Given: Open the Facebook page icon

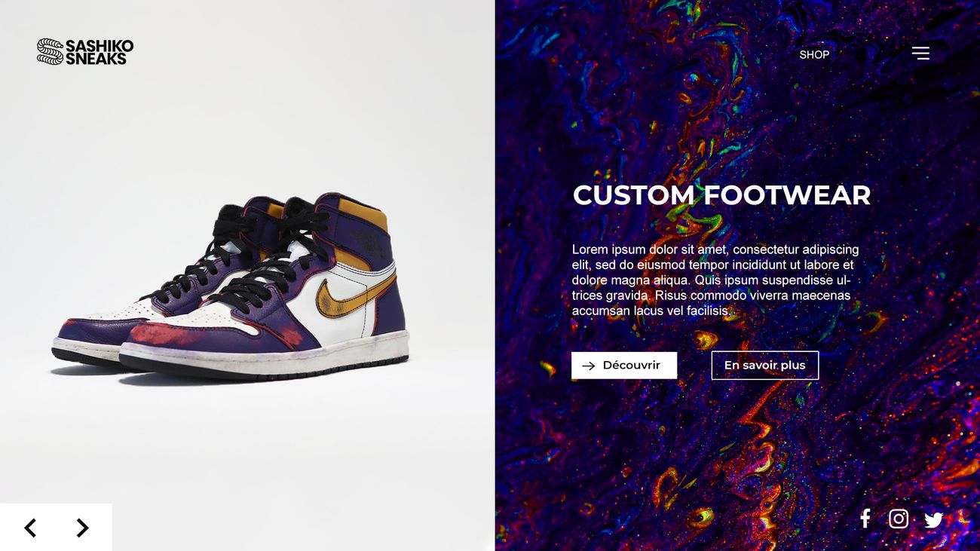Looking at the screenshot, I should click(x=865, y=518).
